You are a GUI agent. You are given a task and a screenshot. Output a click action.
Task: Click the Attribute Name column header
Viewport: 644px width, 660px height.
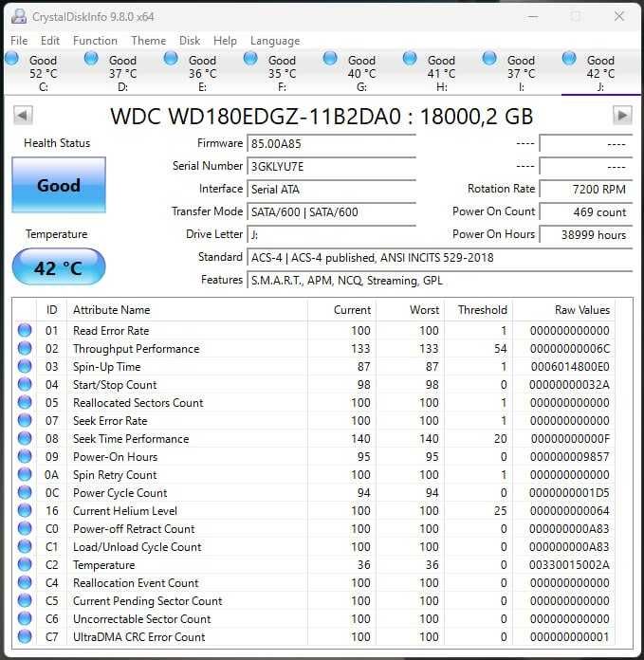coord(187,310)
